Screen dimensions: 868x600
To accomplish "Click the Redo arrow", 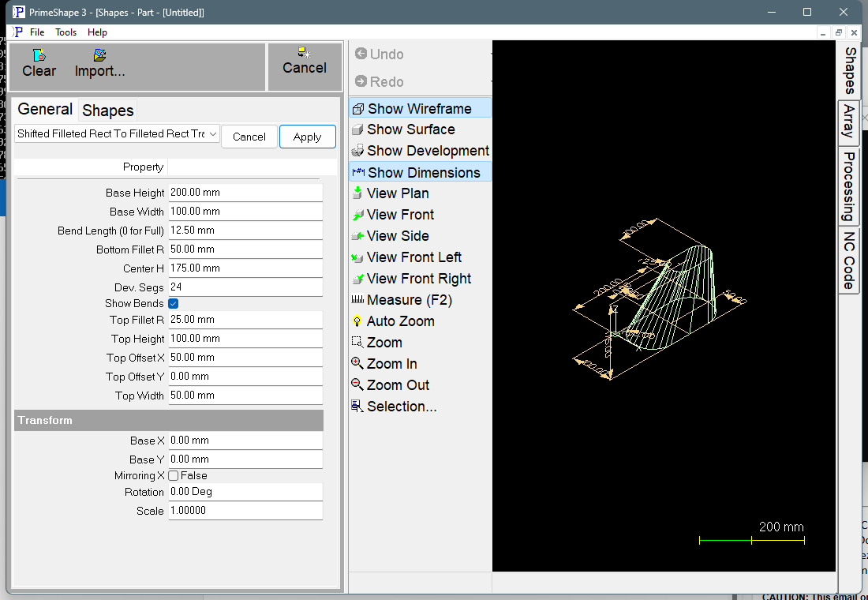I will (361, 81).
